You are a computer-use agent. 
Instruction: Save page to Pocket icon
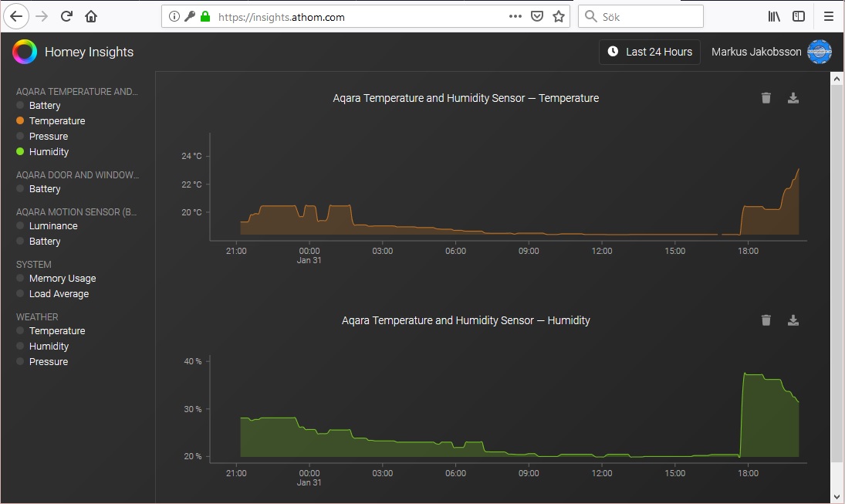(537, 17)
